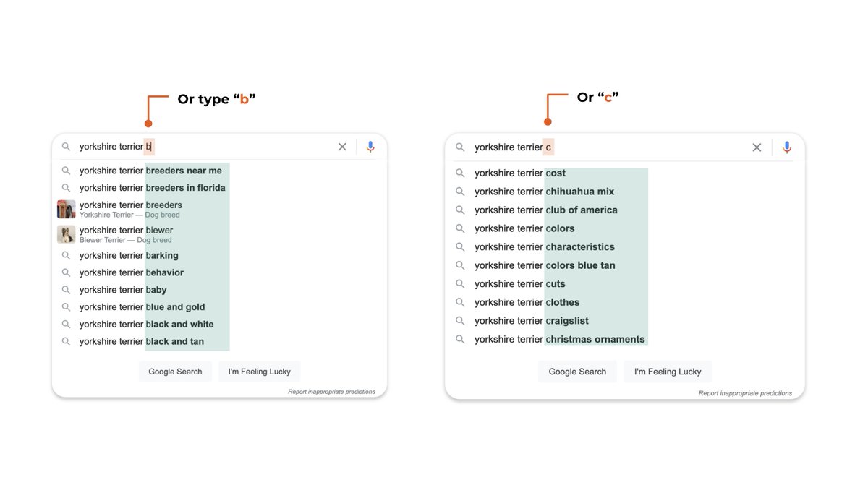
Task: Click search icon beside 'club of america'
Action: [x=460, y=210]
